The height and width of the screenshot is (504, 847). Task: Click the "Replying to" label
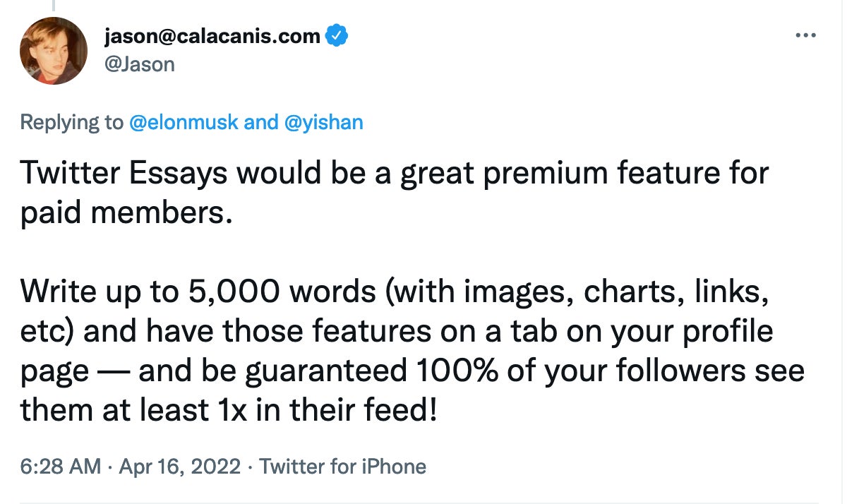[71, 122]
